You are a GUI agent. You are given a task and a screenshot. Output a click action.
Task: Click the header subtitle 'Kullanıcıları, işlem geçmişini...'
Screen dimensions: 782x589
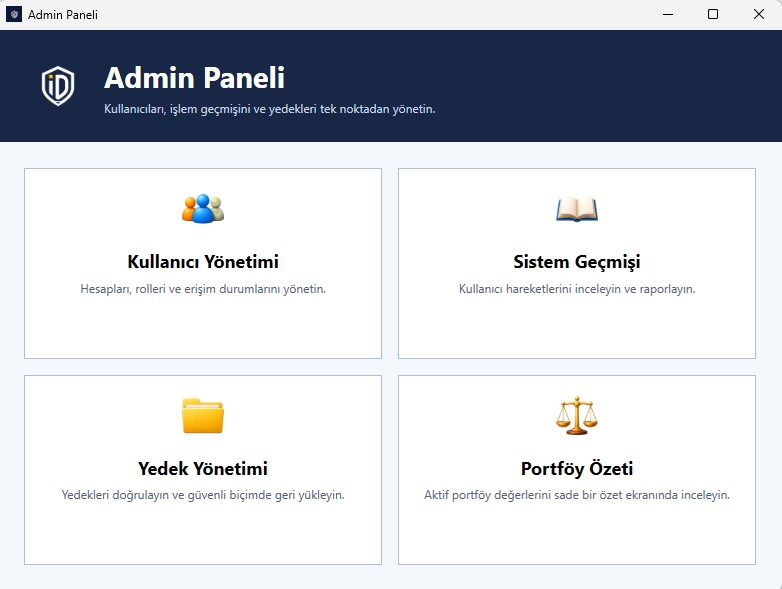tap(269, 109)
